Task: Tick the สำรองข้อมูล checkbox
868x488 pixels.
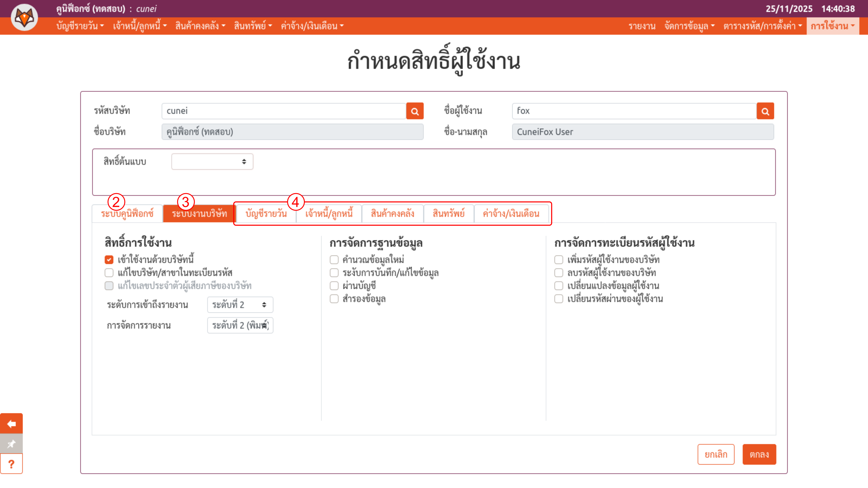Action: 334,299
